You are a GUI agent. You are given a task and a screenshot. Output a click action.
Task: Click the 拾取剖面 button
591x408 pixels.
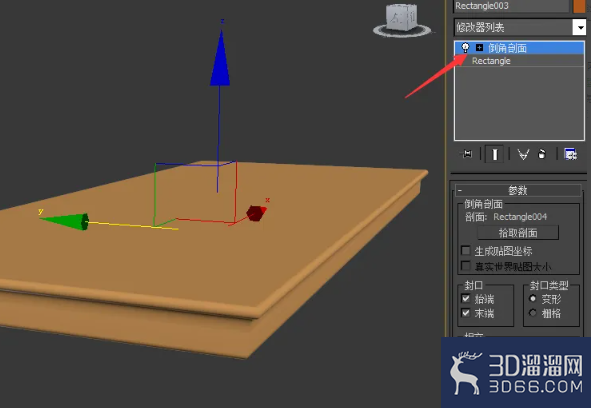pyautogui.click(x=518, y=233)
